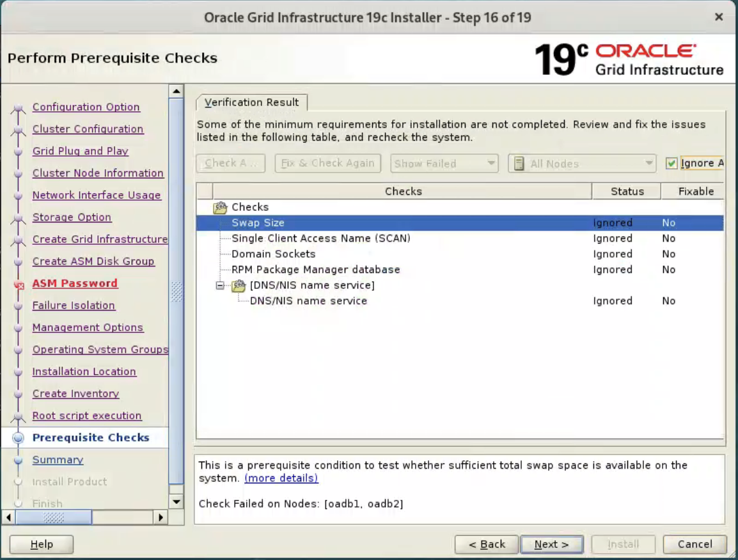This screenshot has width=738, height=560.
Task: Jump to Network Interface Usage step
Action: click(x=97, y=195)
